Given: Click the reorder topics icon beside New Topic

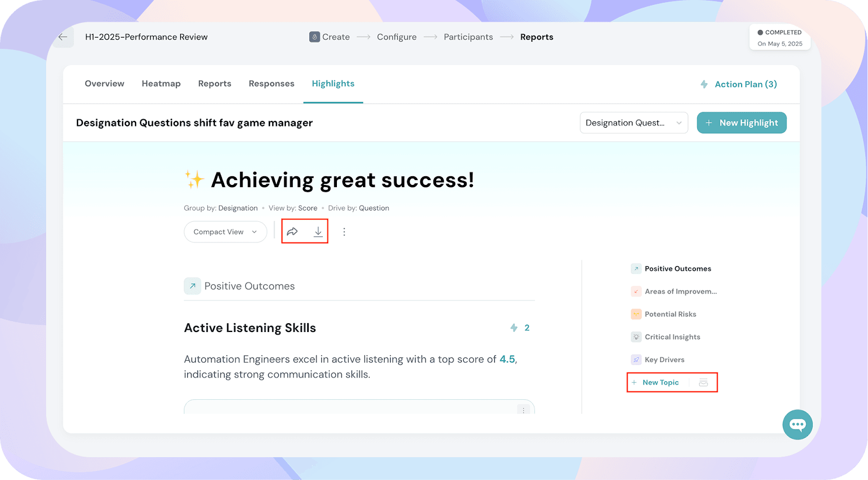Looking at the screenshot, I should tap(703, 382).
